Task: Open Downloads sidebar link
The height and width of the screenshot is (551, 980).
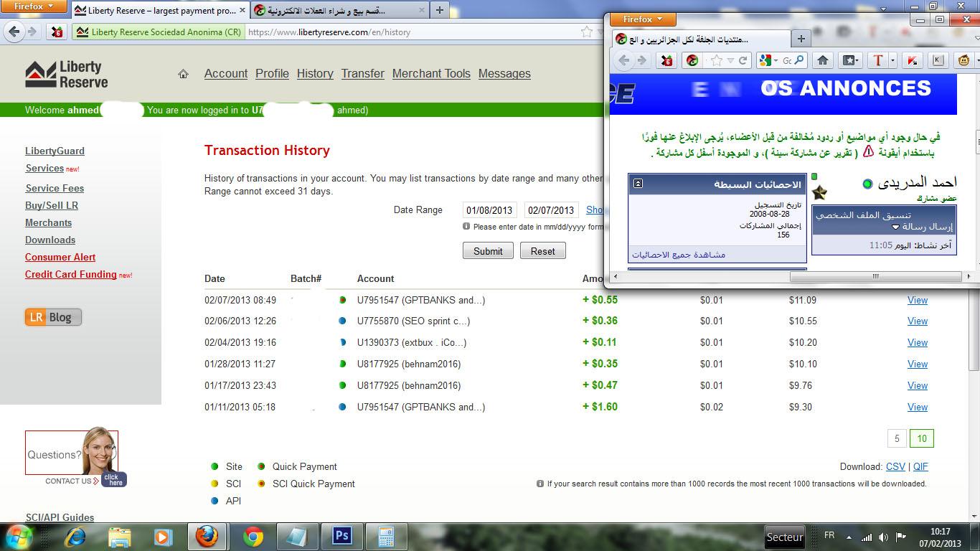Action: pyautogui.click(x=50, y=240)
